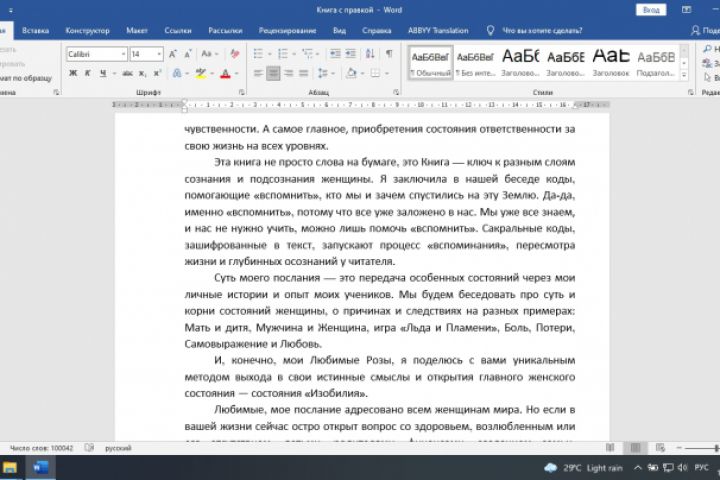Open the Рецензирование tab
This screenshot has width=720, height=480.
tap(287, 30)
